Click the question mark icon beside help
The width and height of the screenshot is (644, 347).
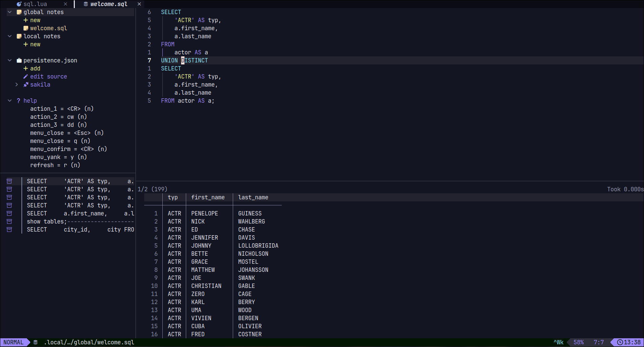[18, 101]
